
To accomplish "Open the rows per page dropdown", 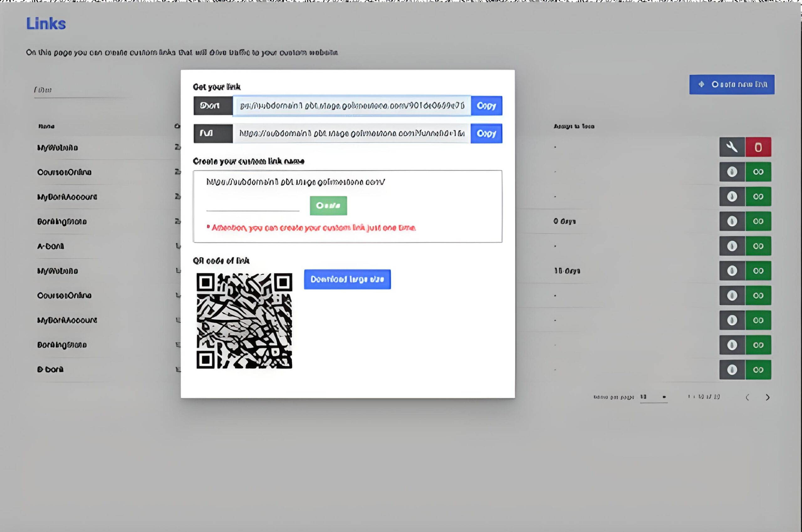I will coord(654,397).
